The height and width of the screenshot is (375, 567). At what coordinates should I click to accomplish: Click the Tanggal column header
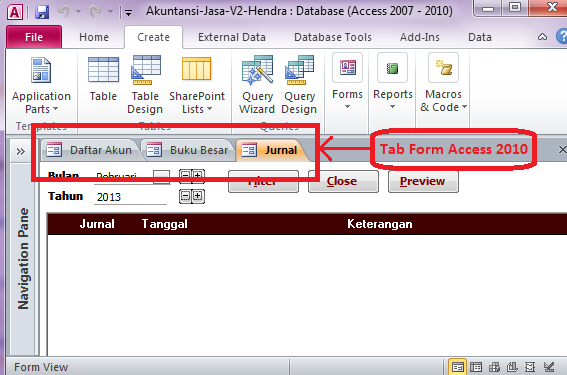point(165,224)
